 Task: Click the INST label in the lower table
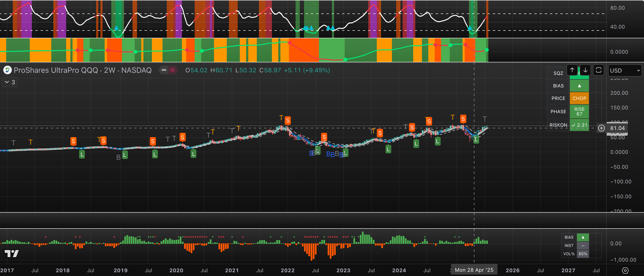click(x=569, y=246)
